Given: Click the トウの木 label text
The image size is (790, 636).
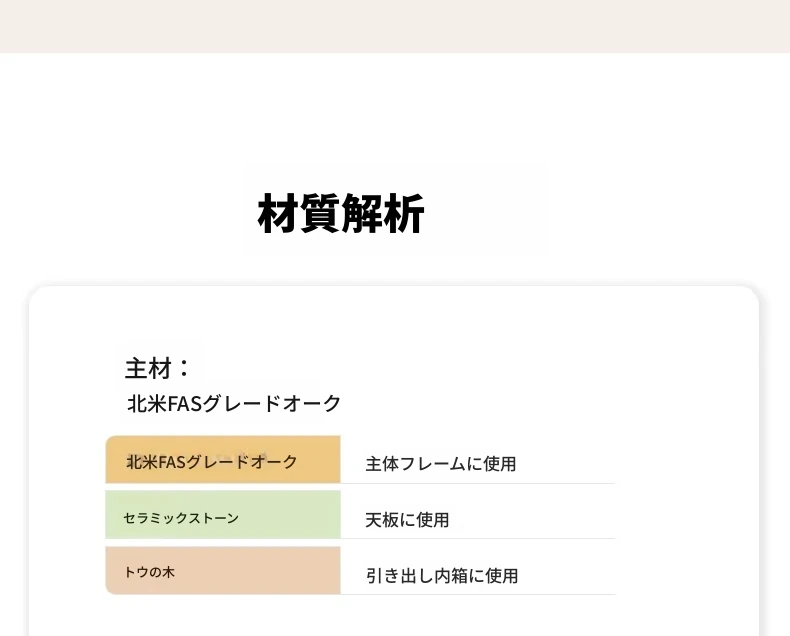Looking at the screenshot, I should pyautogui.click(x=149, y=572).
